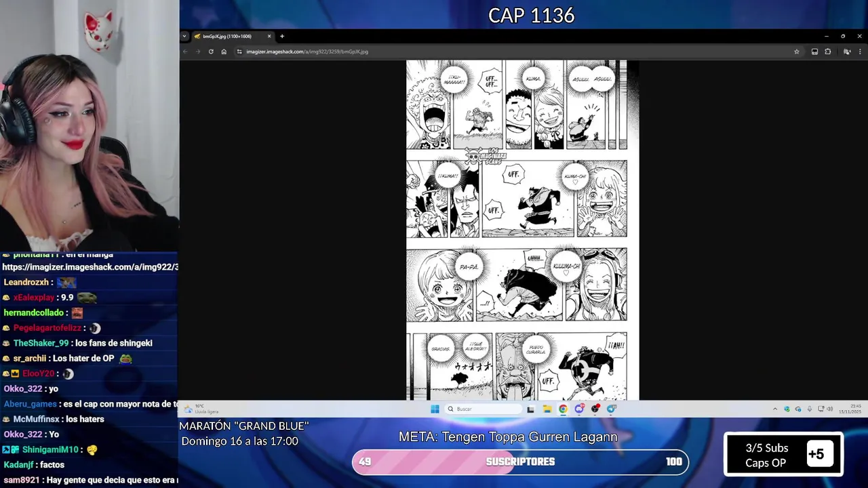View site information icon in address bar

239,52
